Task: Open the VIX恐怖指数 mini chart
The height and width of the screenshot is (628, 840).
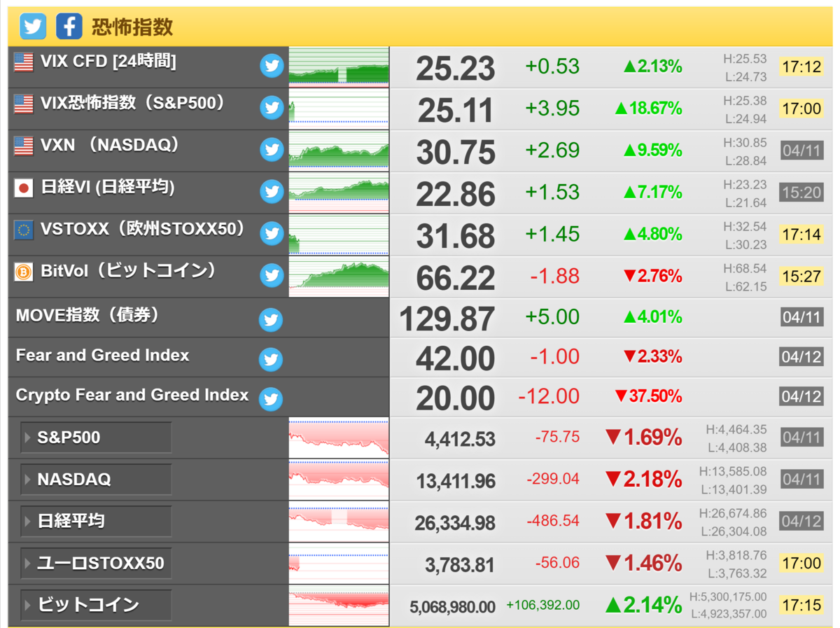Action: pyautogui.click(x=339, y=109)
